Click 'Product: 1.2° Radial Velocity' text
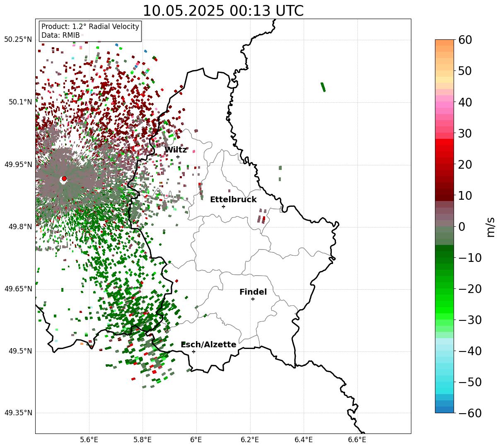Image resolution: width=500 pixels, height=448 pixels. click(x=90, y=27)
